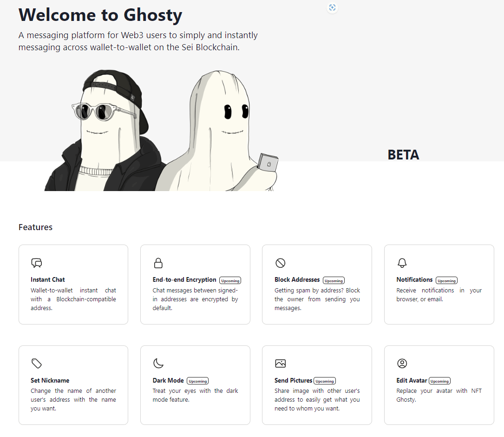
Task: Click the Block Addresses prohibited icon
Action: pos(280,263)
